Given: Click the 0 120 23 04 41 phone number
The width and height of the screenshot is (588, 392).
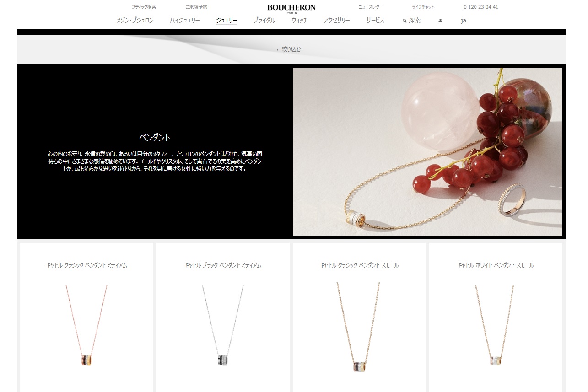Looking at the screenshot, I should [480, 7].
